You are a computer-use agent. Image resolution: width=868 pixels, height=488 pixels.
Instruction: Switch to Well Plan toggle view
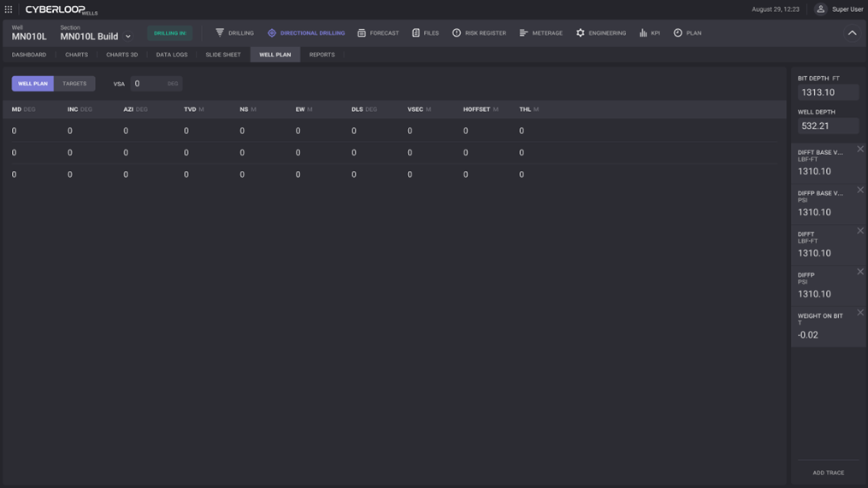(32, 84)
